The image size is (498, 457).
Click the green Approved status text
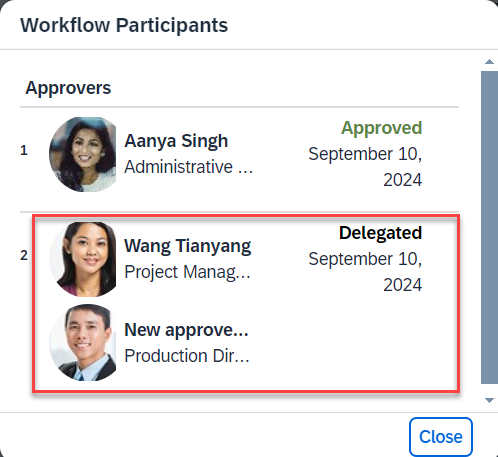(381, 128)
